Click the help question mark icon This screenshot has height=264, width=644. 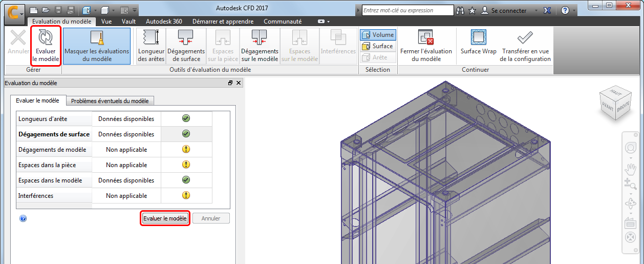565,10
